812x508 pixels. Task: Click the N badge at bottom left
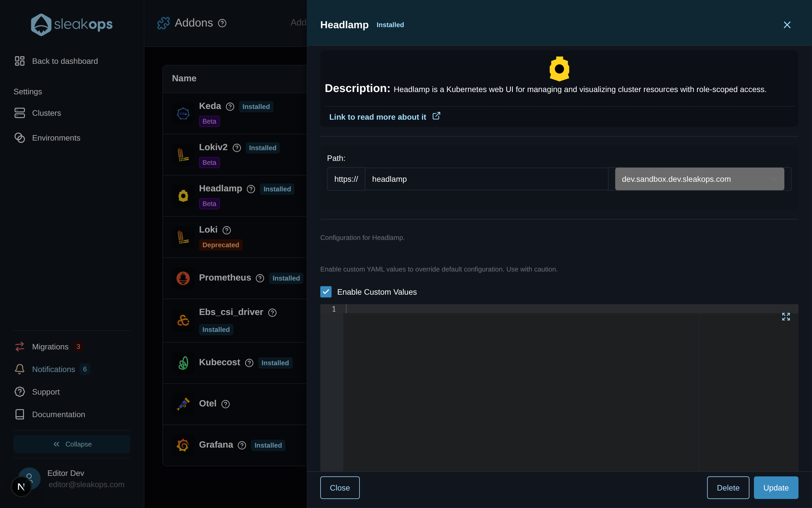pos(21,487)
